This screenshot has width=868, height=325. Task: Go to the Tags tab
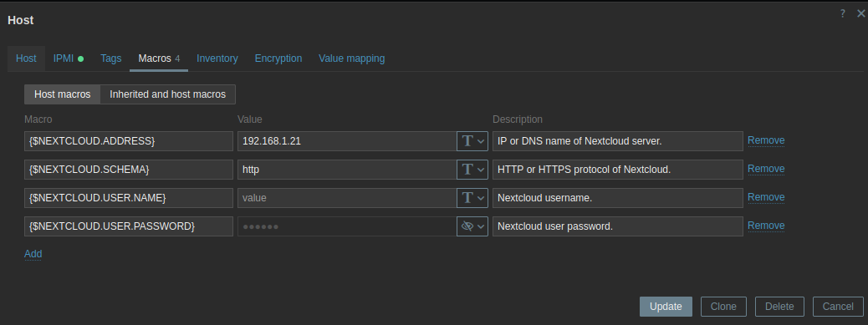tap(110, 58)
